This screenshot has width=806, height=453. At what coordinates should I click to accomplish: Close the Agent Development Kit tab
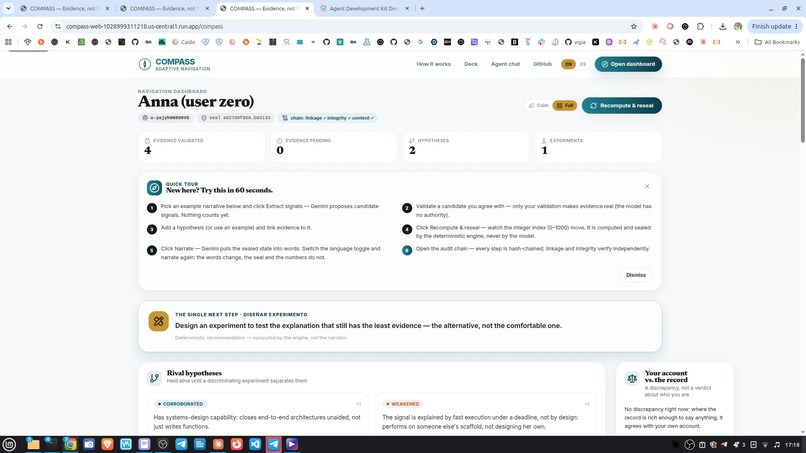click(x=407, y=9)
